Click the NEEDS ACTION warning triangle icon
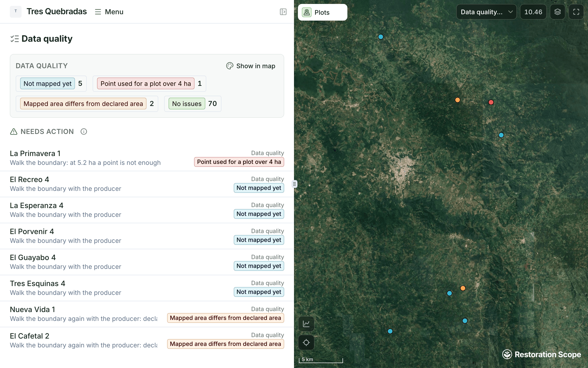Image resolution: width=588 pixels, height=368 pixels. 14,131
